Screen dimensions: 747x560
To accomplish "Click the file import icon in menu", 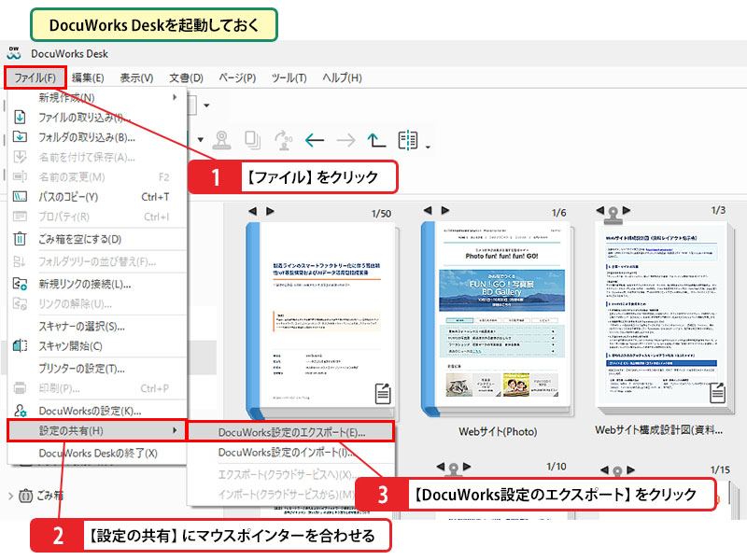I will (x=20, y=117).
